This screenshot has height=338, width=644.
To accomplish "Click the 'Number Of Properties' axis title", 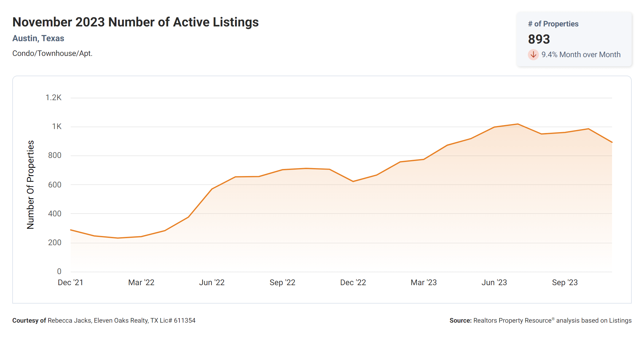I will [30, 185].
